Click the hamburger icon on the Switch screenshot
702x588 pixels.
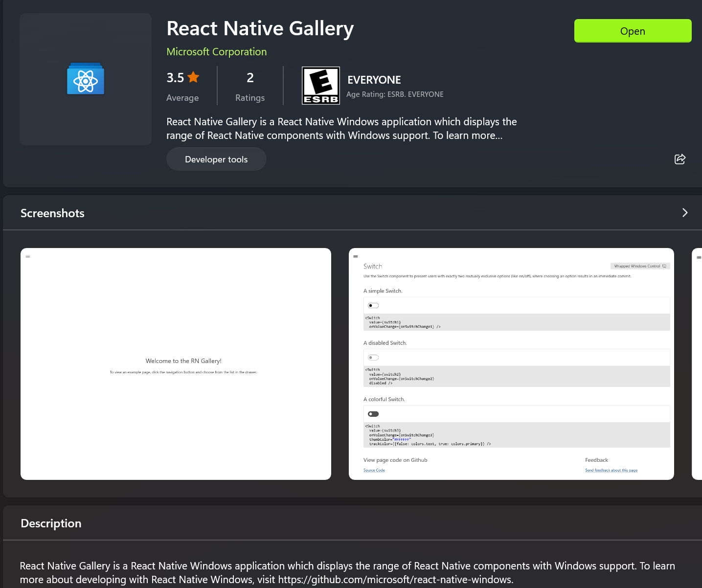click(x=356, y=256)
